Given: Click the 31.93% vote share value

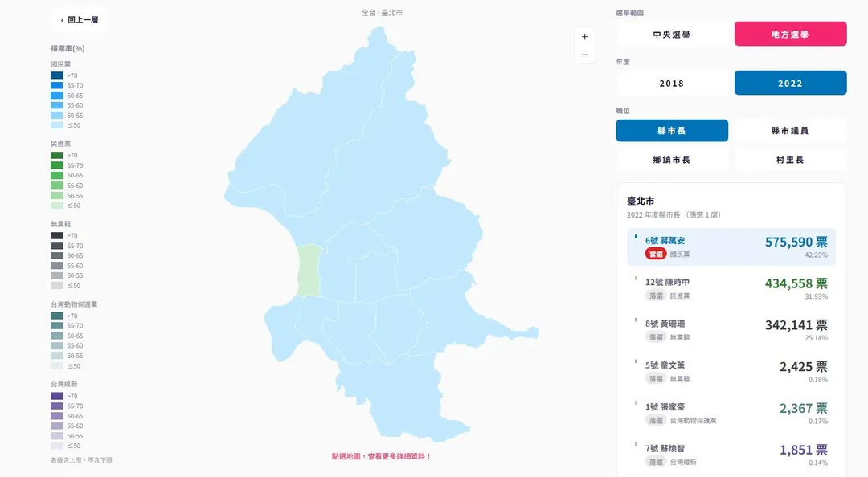Looking at the screenshot, I should click(x=817, y=296).
